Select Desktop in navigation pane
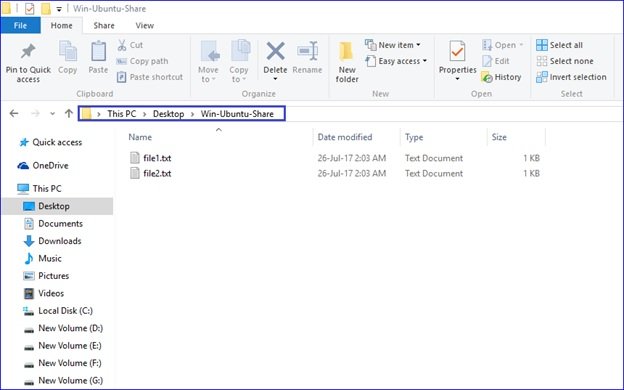Viewport: 624px width, 390px height. (57, 206)
